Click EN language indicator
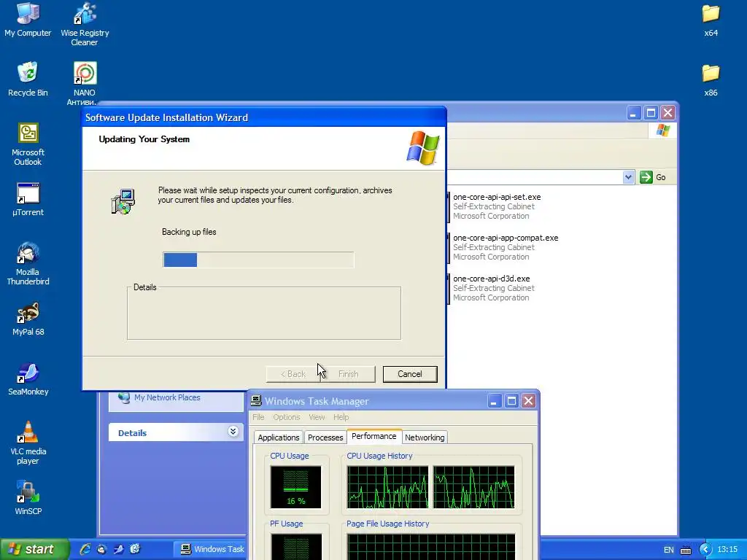 point(668,550)
